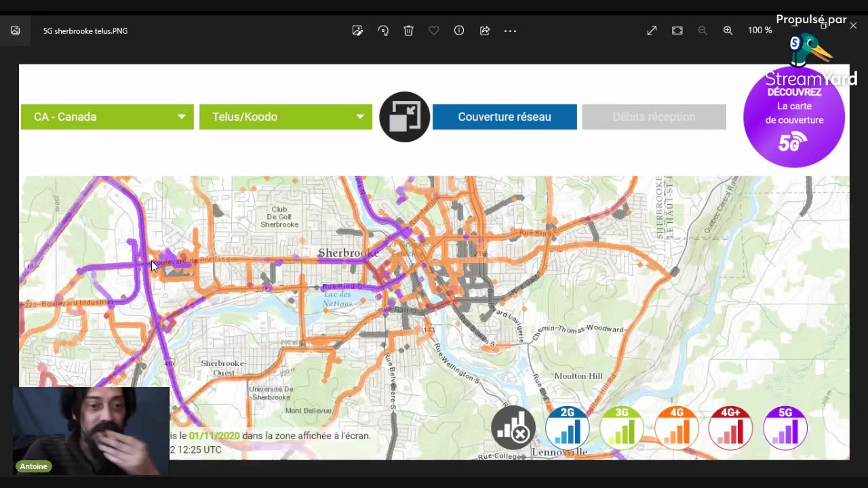Mark as favorite using the heart icon
Image resolution: width=868 pixels, height=488 pixels.
pyautogui.click(x=434, y=30)
